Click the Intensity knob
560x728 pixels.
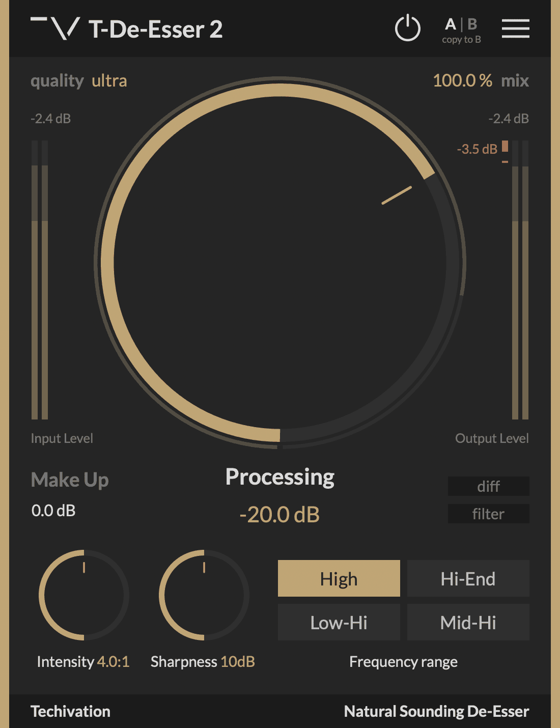tap(84, 595)
